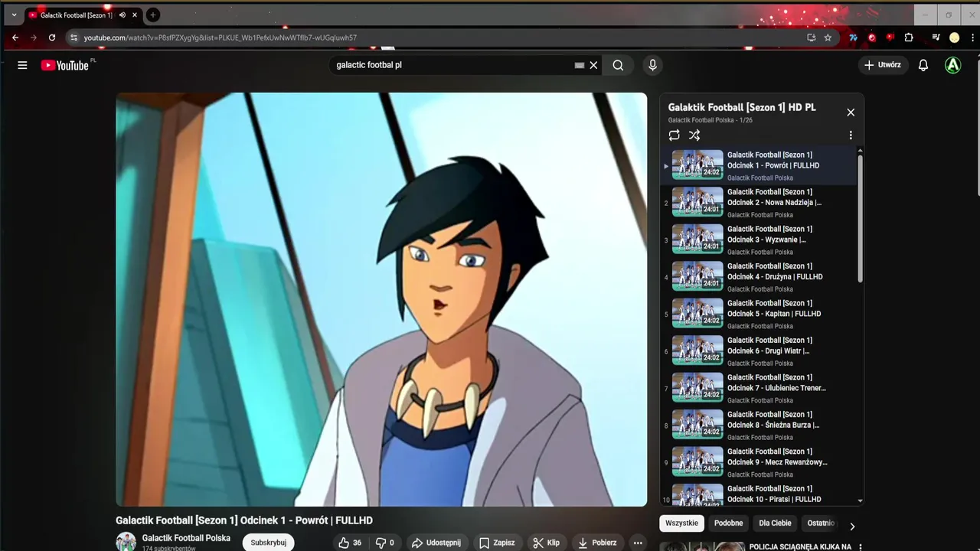The width and height of the screenshot is (980, 551).
Task: Open the tab search dropdown arrow
Action: click(x=14, y=15)
